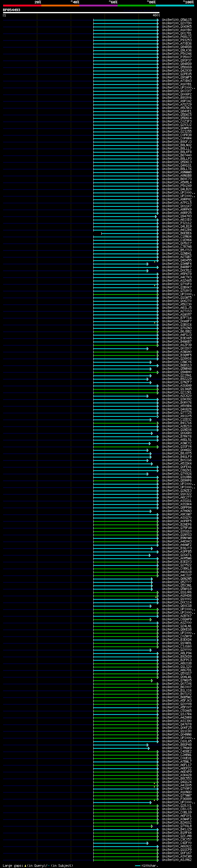Select the UniRef100_Q0ISV7 label
197x868 pixels.
pos(177,91)
